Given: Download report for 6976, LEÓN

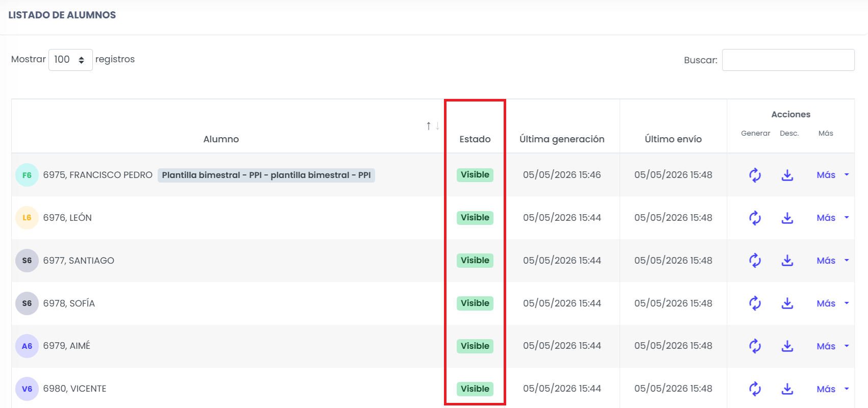Looking at the screenshot, I should coord(787,218).
